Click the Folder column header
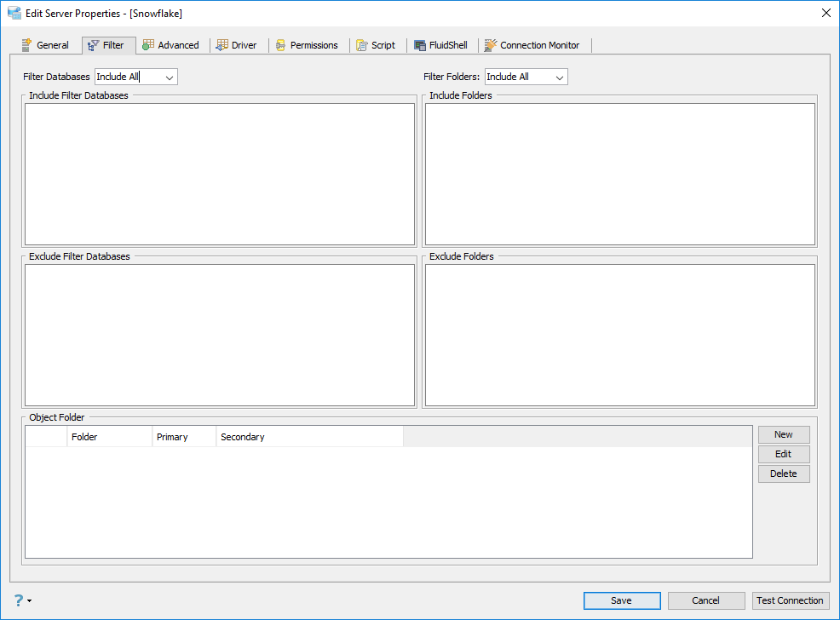This screenshot has width=840, height=620. tap(110, 437)
